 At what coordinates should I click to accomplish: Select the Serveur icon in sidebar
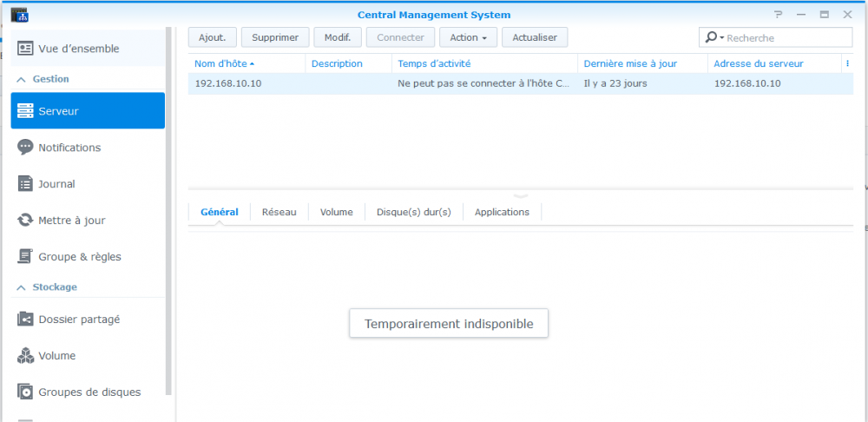point(25,111)
